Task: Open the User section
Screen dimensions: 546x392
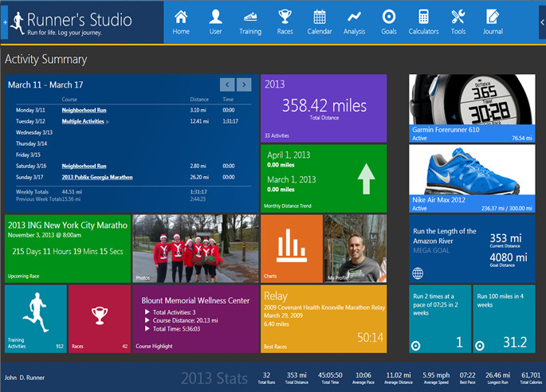Action: click(x=215, y=22)
